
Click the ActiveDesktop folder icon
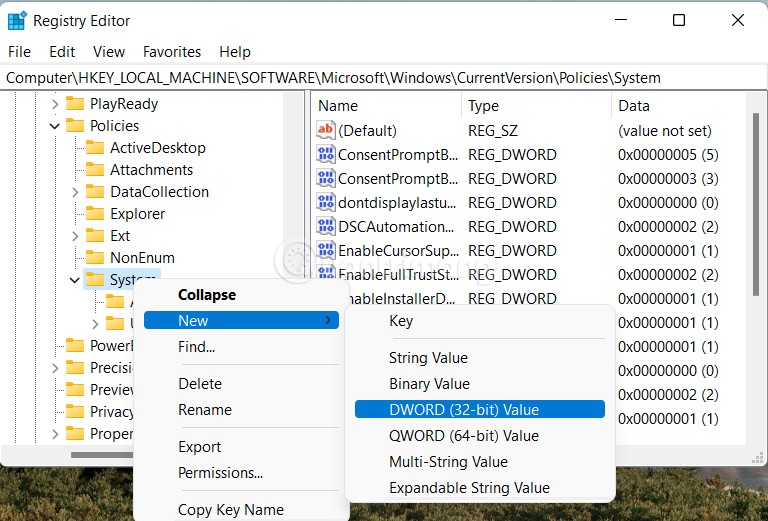[x=95, y=148]
